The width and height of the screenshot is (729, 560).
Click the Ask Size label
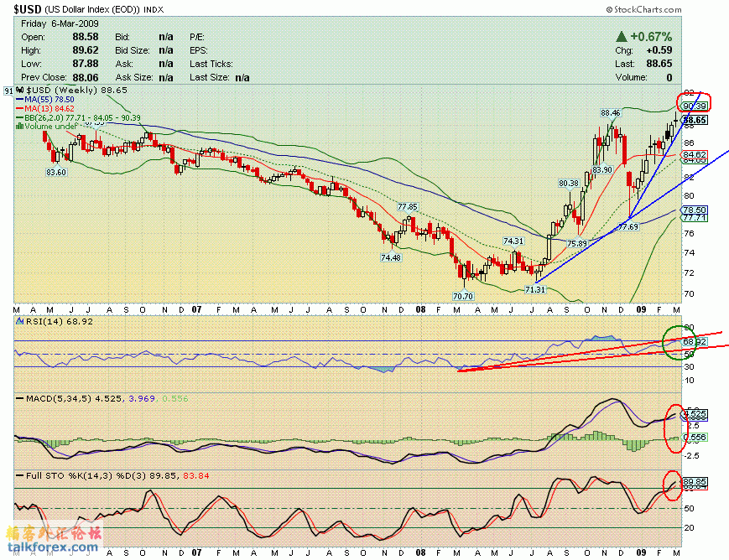(134, 77)
